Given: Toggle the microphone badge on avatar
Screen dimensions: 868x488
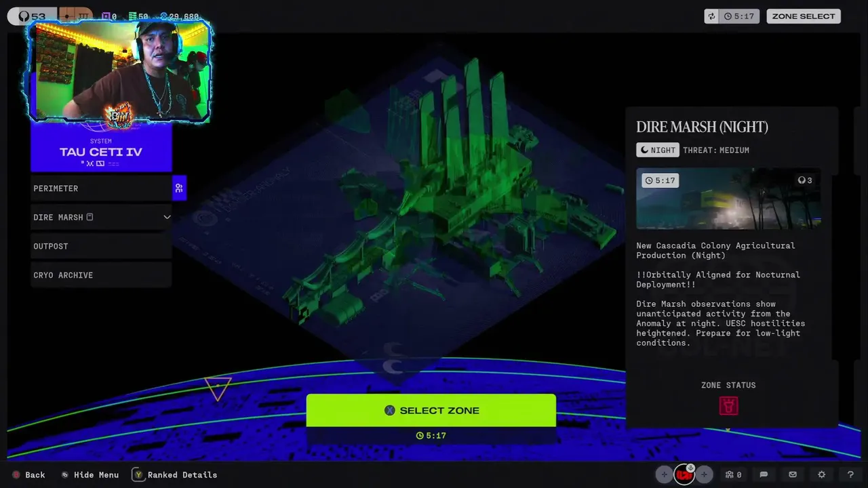Looking at the screenshot, I should click(x=690, y=468).
